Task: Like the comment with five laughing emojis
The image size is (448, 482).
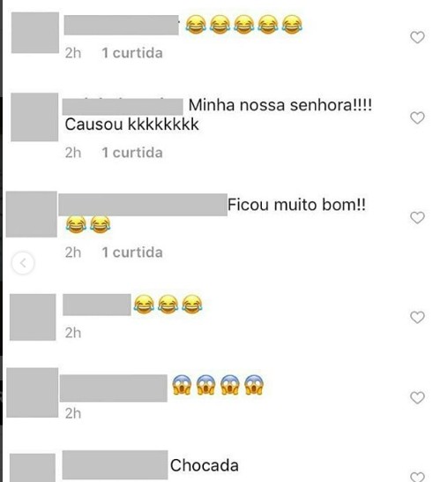Action: [417, 37]
